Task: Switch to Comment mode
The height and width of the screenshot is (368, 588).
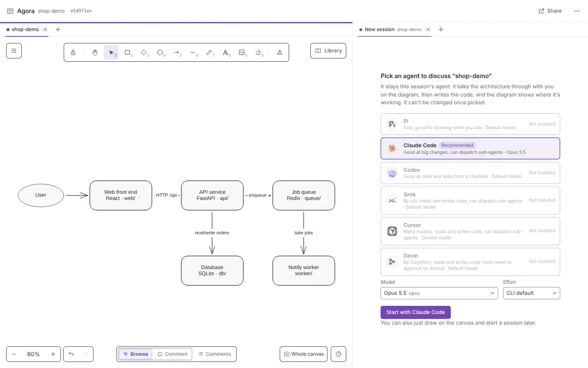Action: click(x=172, y=354)
